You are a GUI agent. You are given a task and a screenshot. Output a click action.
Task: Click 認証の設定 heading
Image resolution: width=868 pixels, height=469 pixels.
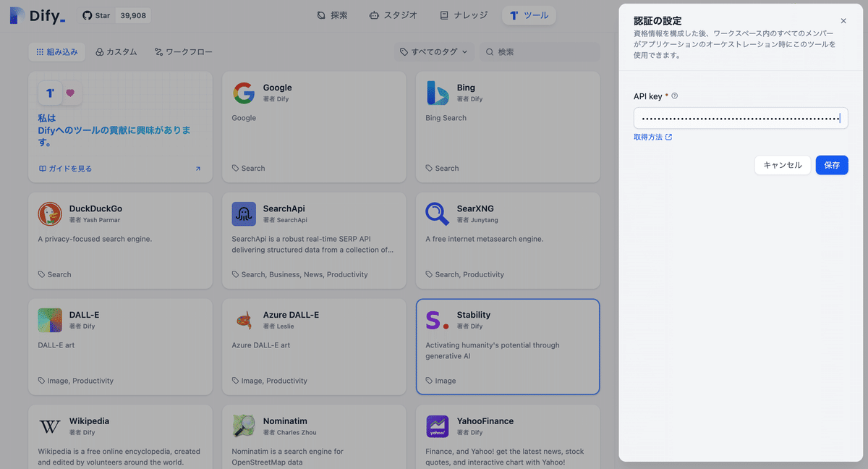tap(658, 20)
